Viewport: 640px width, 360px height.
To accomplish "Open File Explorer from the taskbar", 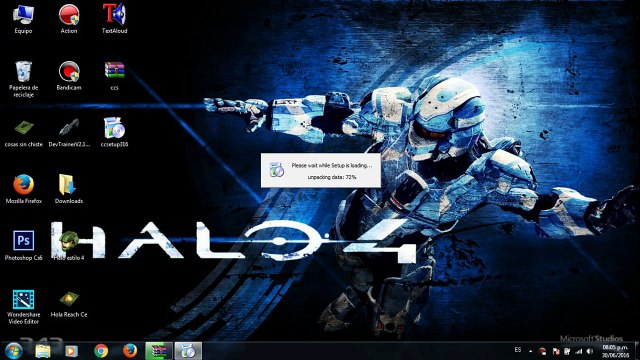I will click(42, 351).
